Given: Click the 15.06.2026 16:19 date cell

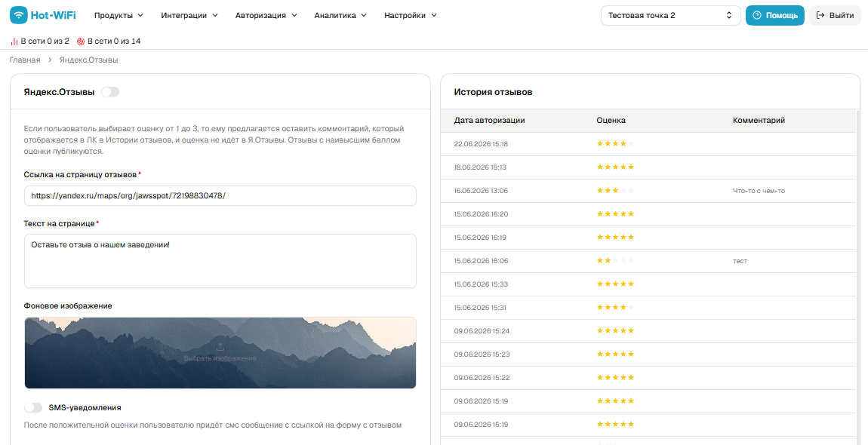Looking at the screenshot, I should pyautogui.click(x=481, y=238).
